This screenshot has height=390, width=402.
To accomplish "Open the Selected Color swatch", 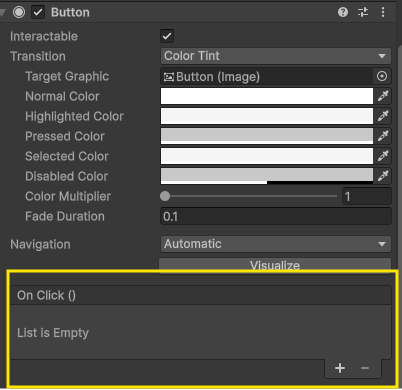I will [x=267, y=156].
